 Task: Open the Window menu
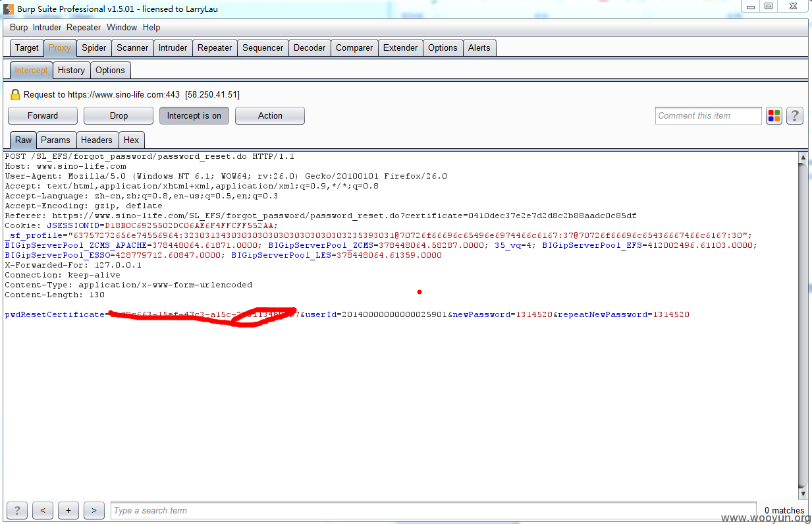pyautogui.click(x=122, y=28)
